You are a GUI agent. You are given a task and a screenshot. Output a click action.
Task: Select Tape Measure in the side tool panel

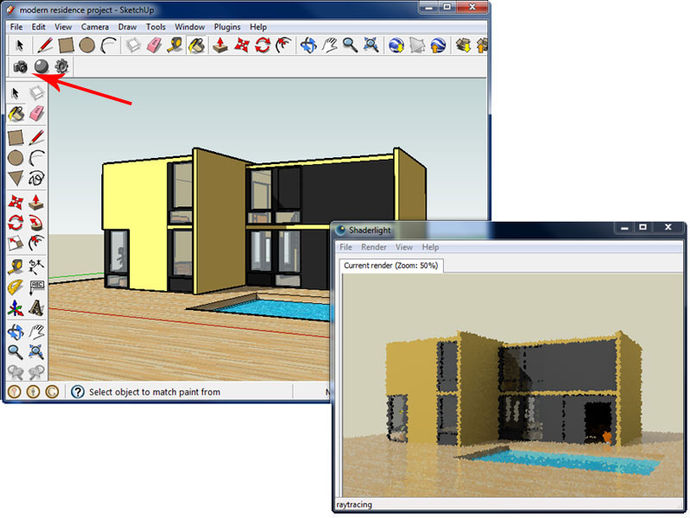coord(16,267)
